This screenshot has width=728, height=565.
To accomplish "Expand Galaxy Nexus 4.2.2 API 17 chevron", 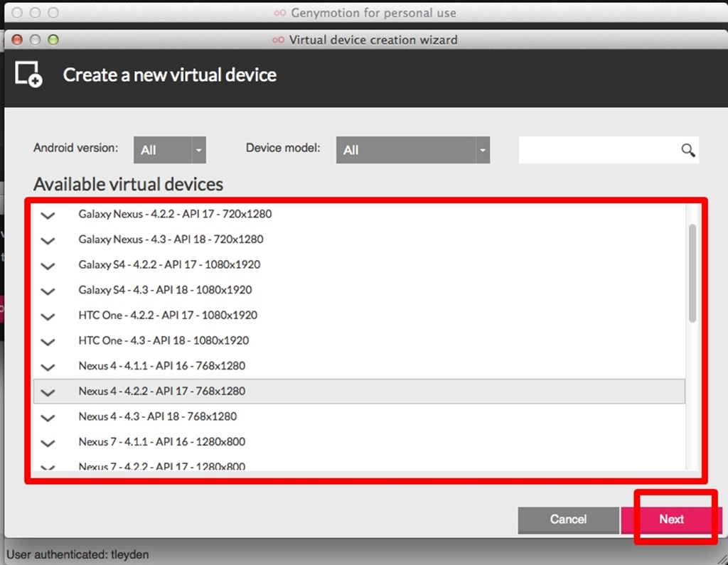I will 48,215.
